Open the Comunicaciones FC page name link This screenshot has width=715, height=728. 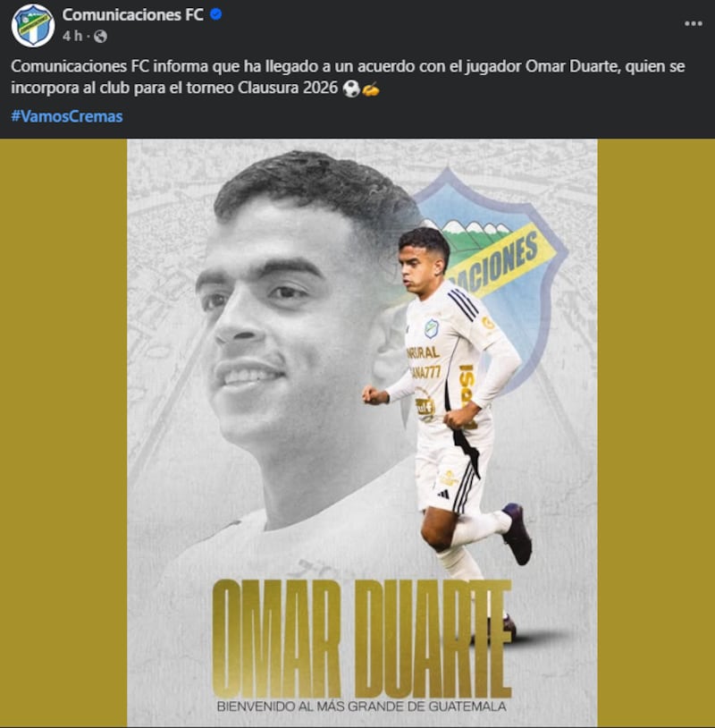pos(132,15)
